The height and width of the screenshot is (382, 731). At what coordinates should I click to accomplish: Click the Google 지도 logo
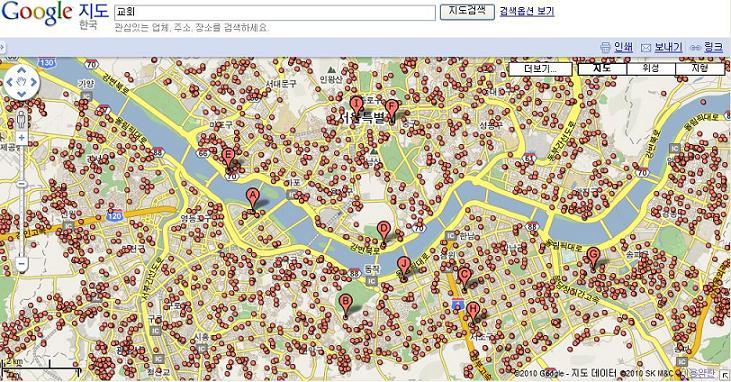(55, 14)
